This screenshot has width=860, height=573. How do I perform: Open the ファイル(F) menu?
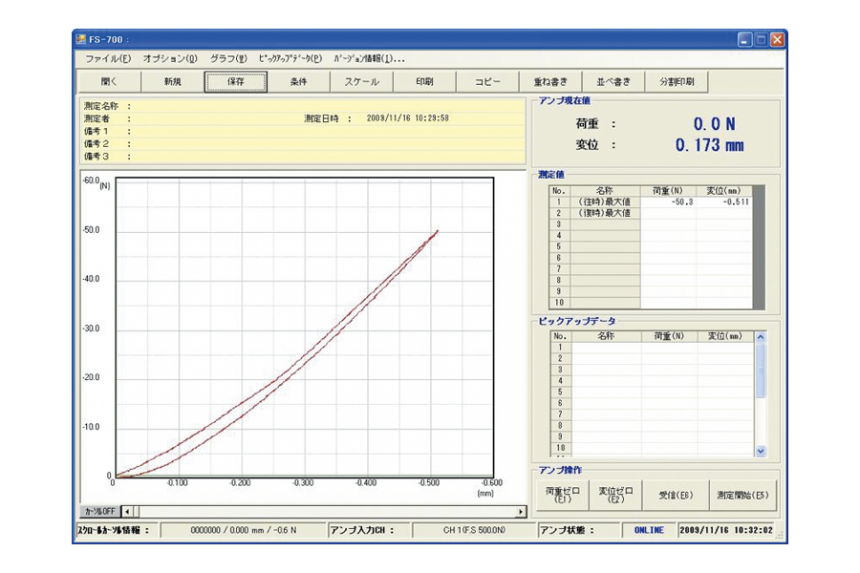108,59
